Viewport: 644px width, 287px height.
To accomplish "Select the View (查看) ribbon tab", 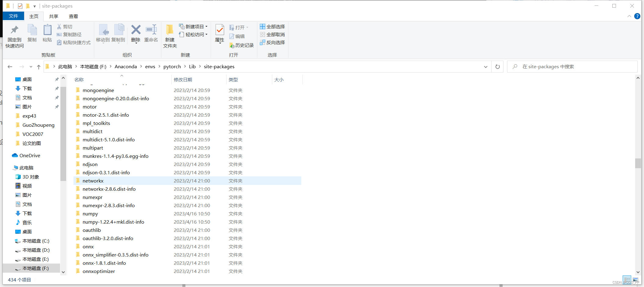I will 73,16.
